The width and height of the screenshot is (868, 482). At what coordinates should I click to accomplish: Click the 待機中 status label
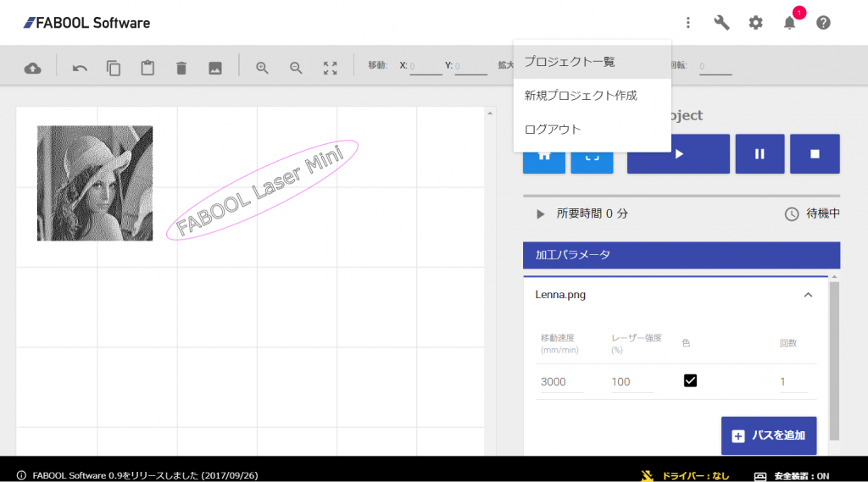tap(823, 213)
